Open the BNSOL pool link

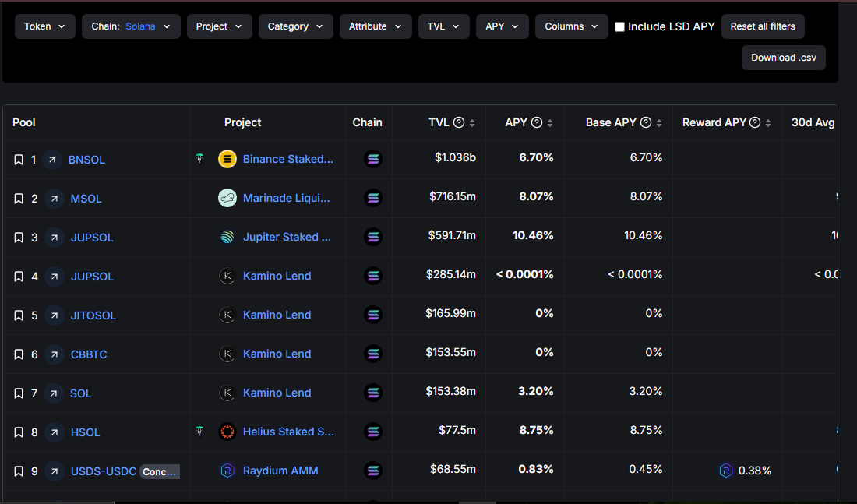(86, 160)
